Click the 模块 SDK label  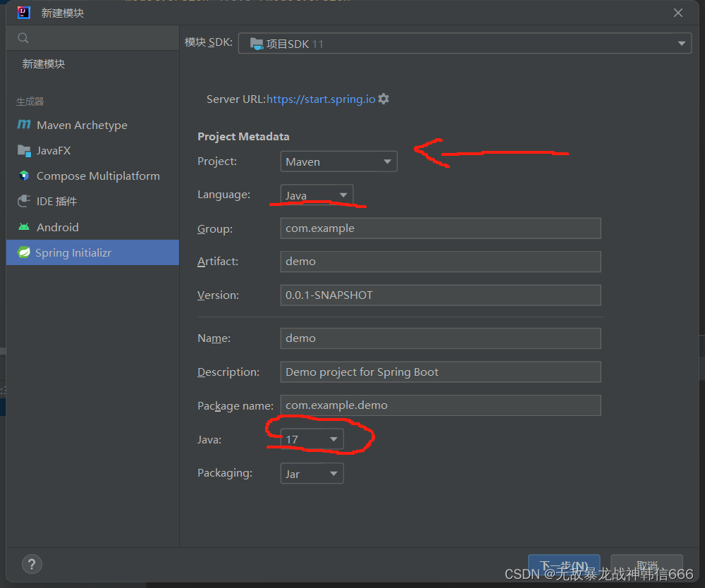[x=209, y=42]
